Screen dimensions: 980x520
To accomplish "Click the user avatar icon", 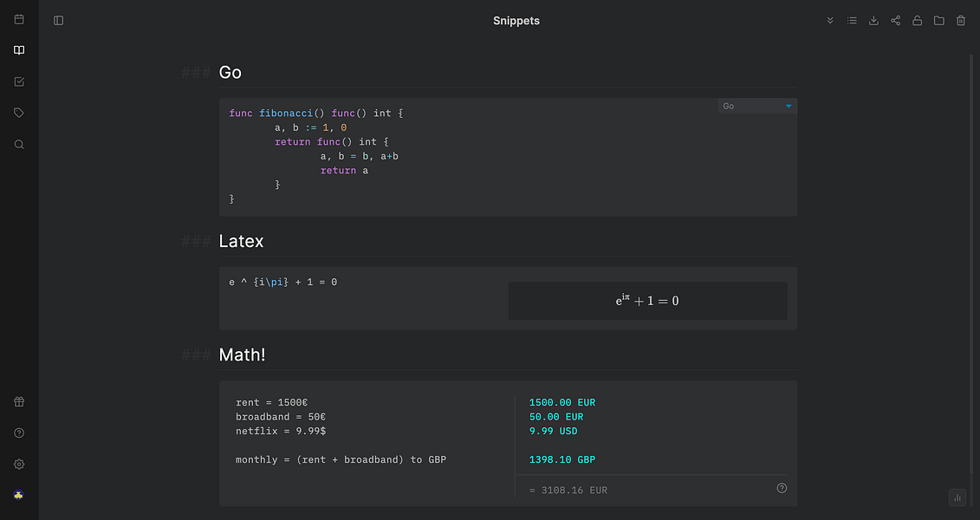I will coord(19,495).
